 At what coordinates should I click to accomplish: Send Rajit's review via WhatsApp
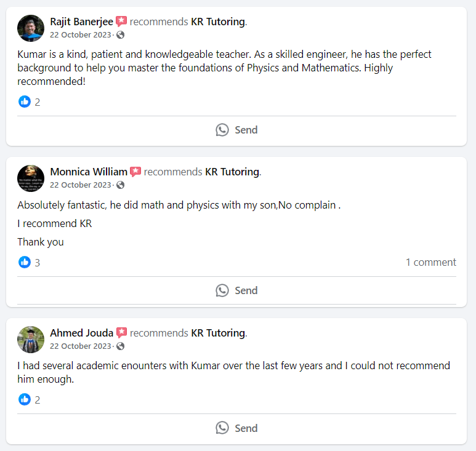click(x=236, y=130)
